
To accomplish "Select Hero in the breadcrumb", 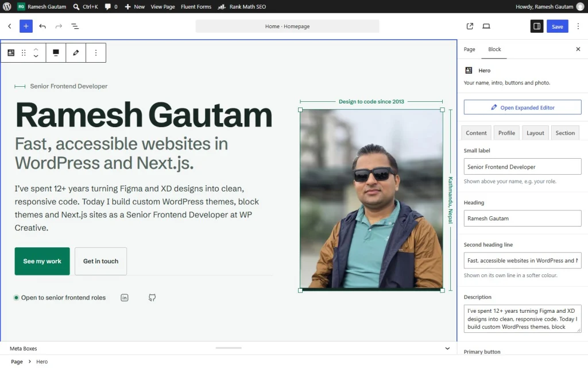I will pos(42,362).
